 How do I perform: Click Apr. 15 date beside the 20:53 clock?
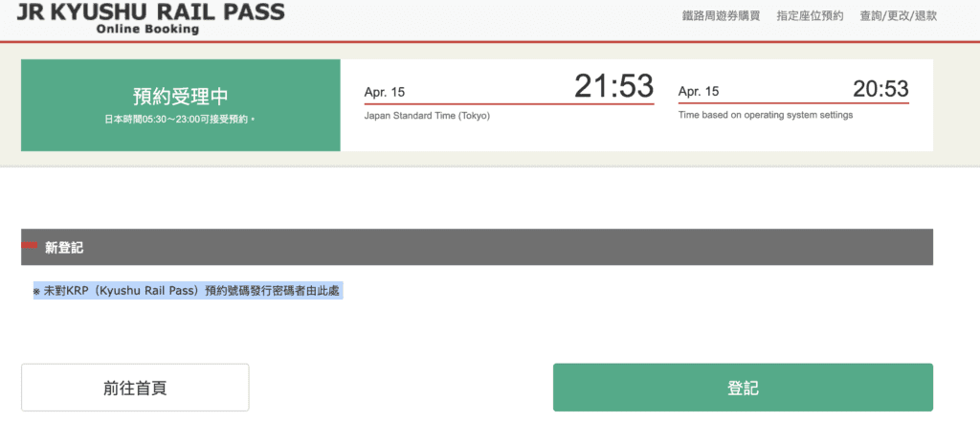pos(699,92)
